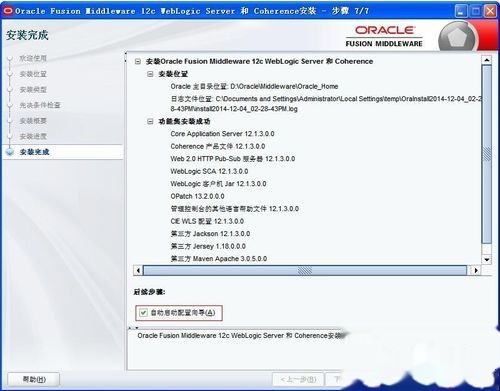Collapse the 安装位置 tree section
Image resolution: width=500 pixels, height=391 pixels.
tap(150, 74)
